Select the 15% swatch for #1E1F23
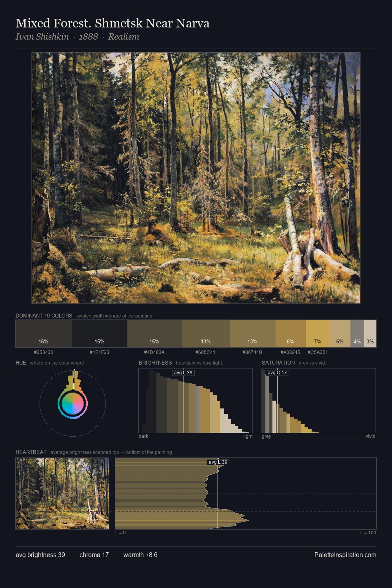Image resolution: width=392 pixels, height=588 pixels. [x=100, y=334]
